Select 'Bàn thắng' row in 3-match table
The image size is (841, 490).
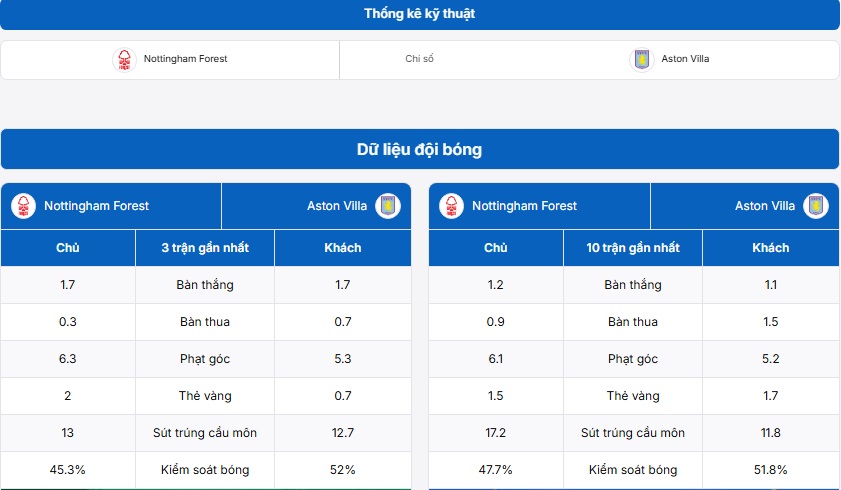tap(205, 285)
